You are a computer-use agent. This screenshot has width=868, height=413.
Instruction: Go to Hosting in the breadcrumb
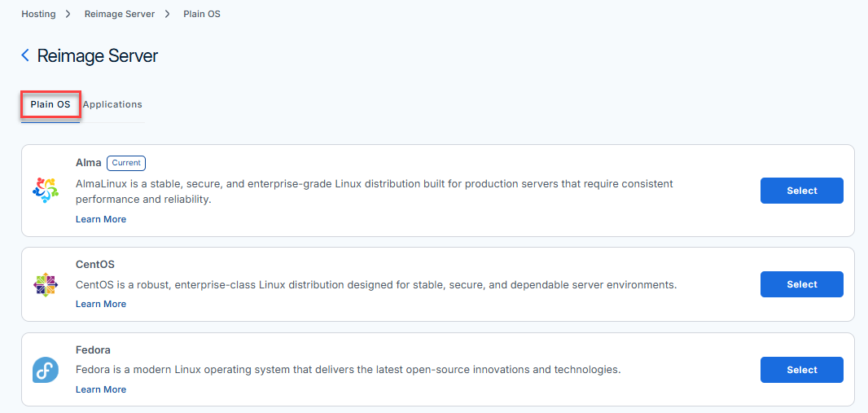[x=39, y=14]
